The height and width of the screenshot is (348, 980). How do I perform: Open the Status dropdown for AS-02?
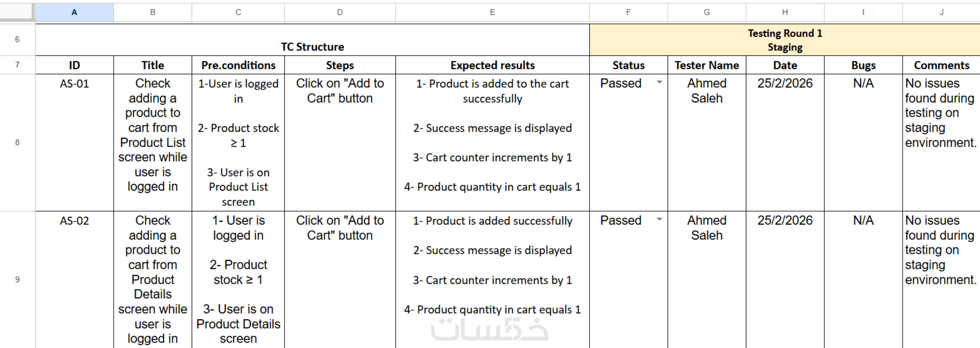click(x=659, y=219)
